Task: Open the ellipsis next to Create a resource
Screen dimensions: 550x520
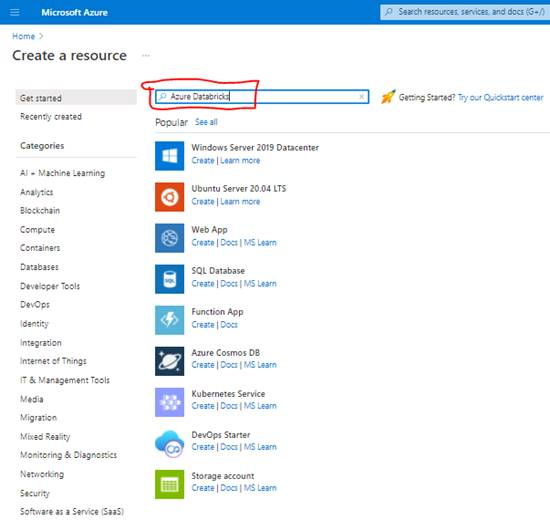Action: 146,55
